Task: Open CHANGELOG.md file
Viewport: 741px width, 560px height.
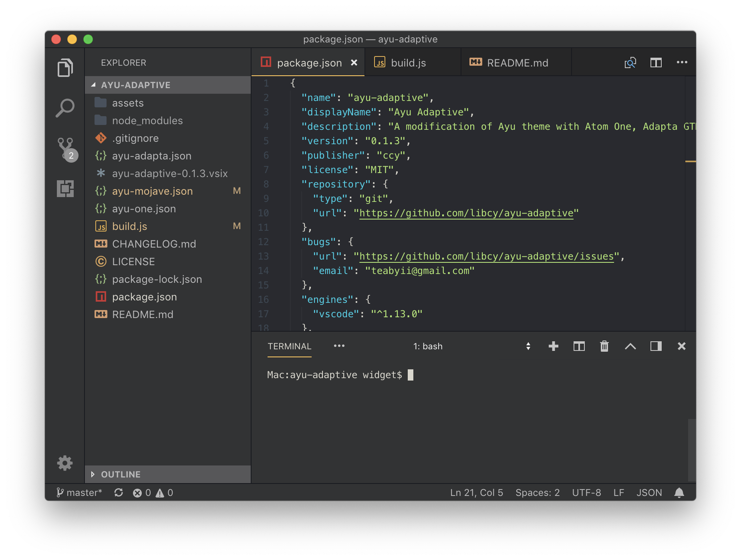Action: pos(168,244)
